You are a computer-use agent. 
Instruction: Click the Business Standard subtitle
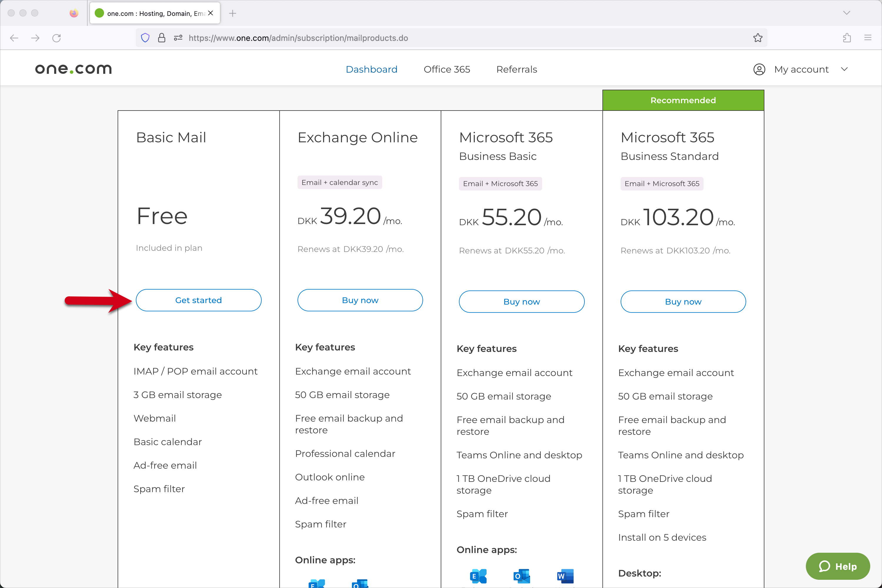tap(669, 156)
